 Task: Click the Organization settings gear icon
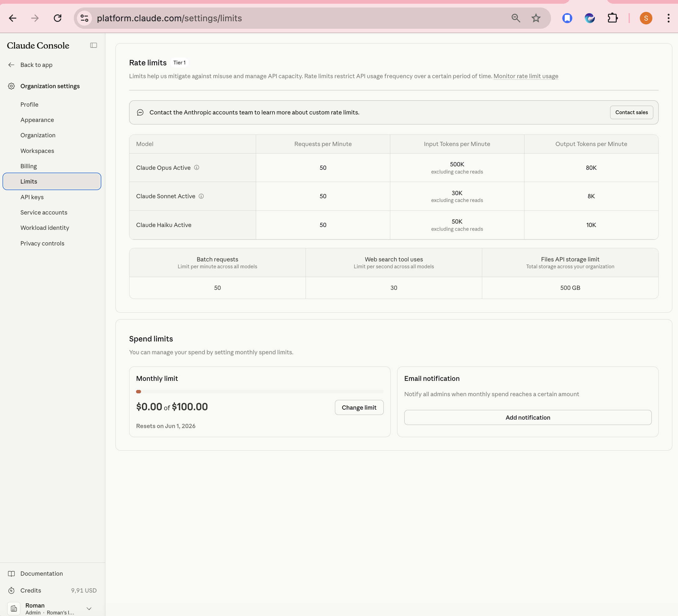(x=12, y=86)
